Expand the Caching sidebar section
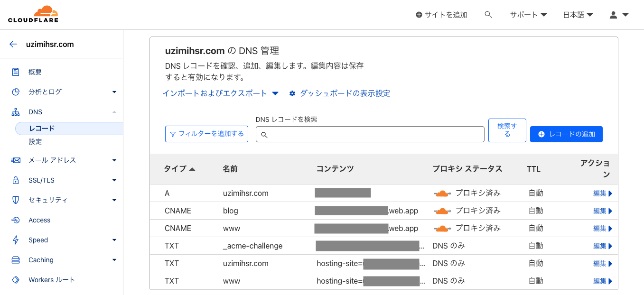Viewport: 644px width, 295px height. pyautogui.click(x=114, y=260)
